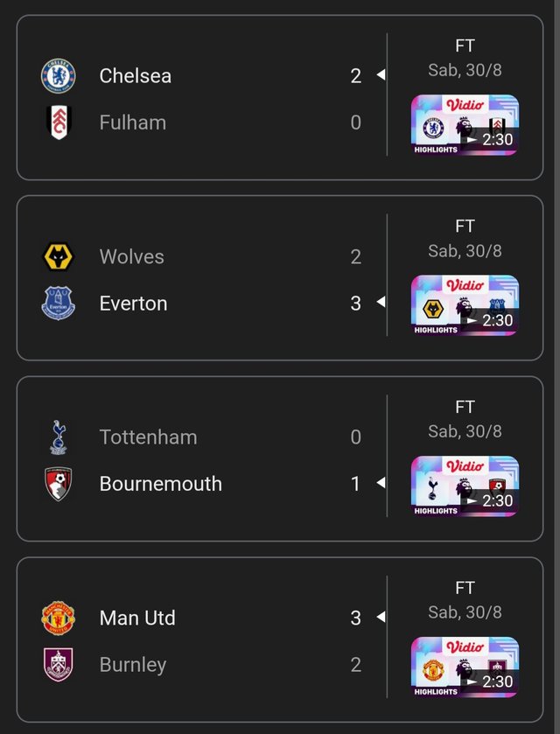Open the Chelsea team name
This screenshot has width=560, height=734.
136,76
